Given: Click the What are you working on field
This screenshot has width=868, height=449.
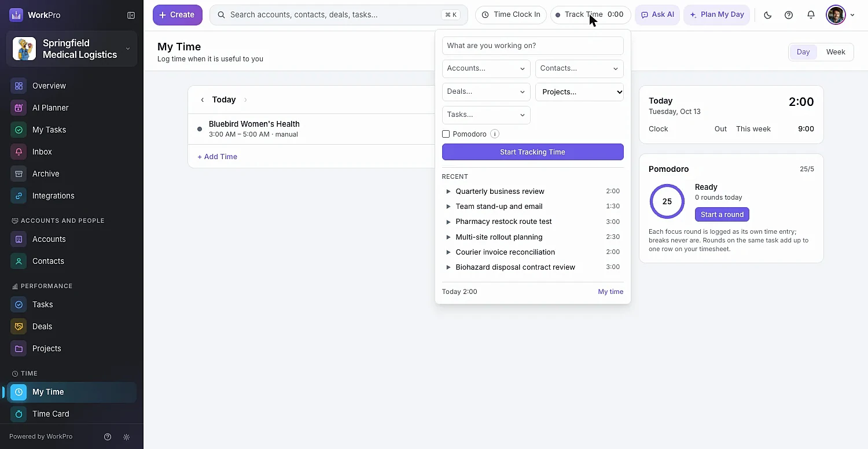Looking at the screenshot, I should click(x=532, y=46).
